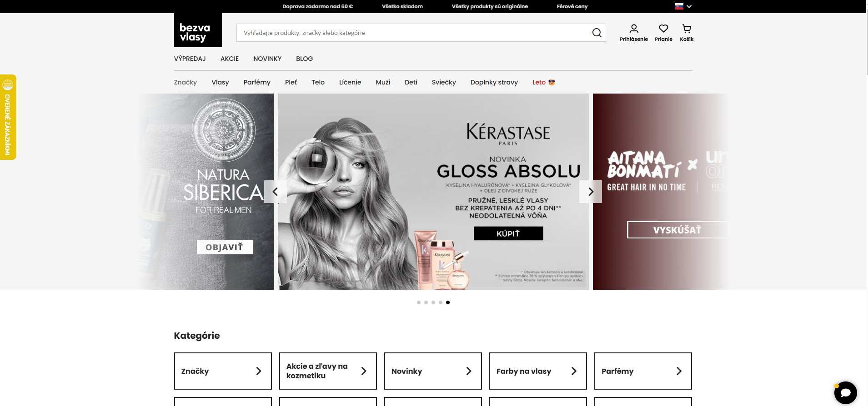Viewport: 868px width, 406px height.
Task: Expand the Značky category card
Action: (x=223, y=371)
